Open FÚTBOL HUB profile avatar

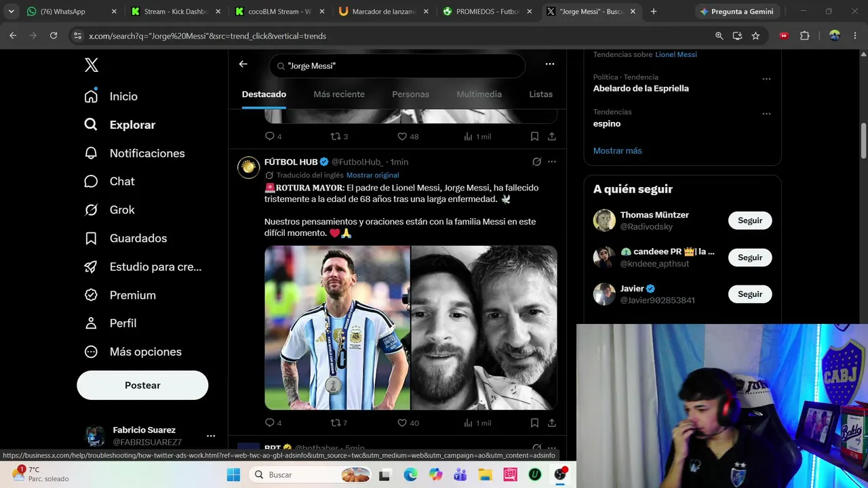point(249,167)
